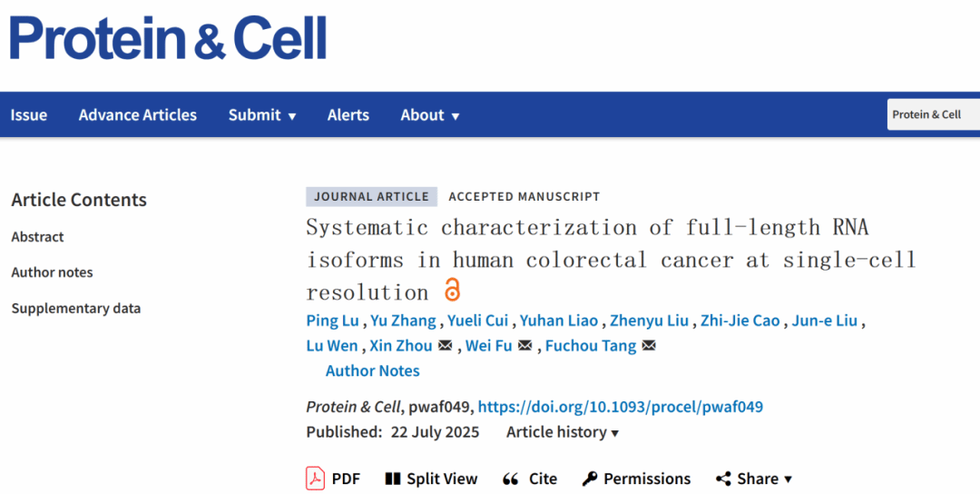Jump to Abstract in Article Contents

[x=37, y=237]
